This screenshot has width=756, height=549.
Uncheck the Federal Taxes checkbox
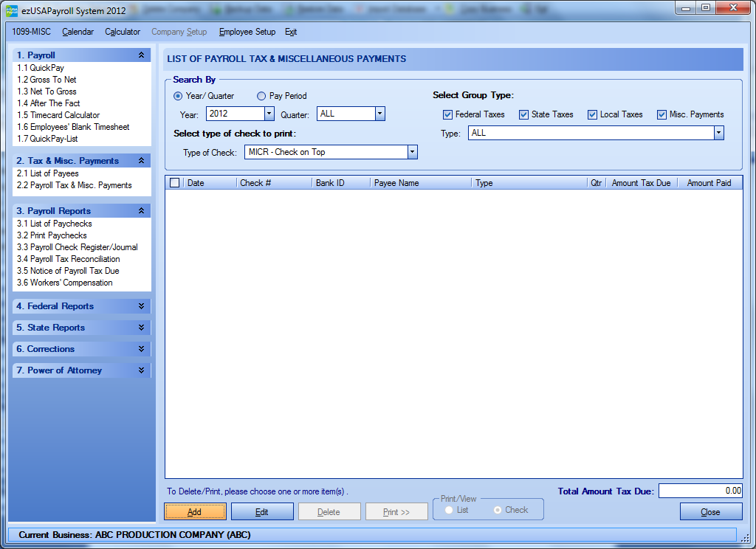point(447,115)
